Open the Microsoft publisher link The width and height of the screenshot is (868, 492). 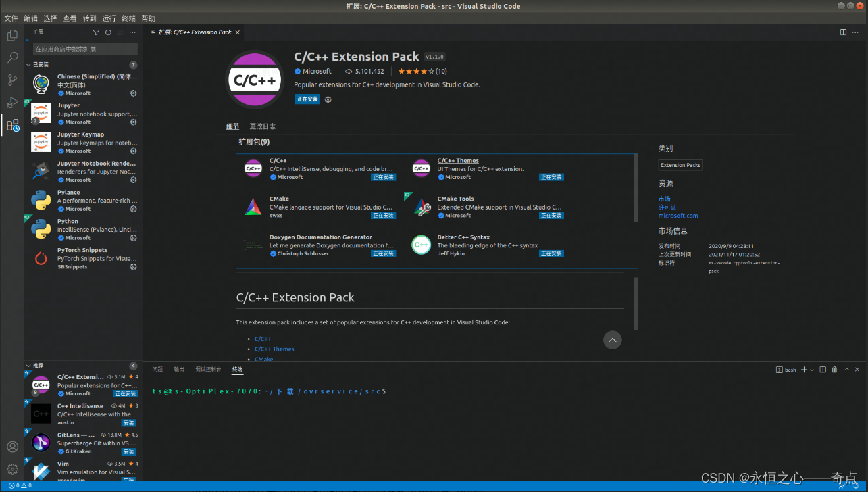point(317,71)
